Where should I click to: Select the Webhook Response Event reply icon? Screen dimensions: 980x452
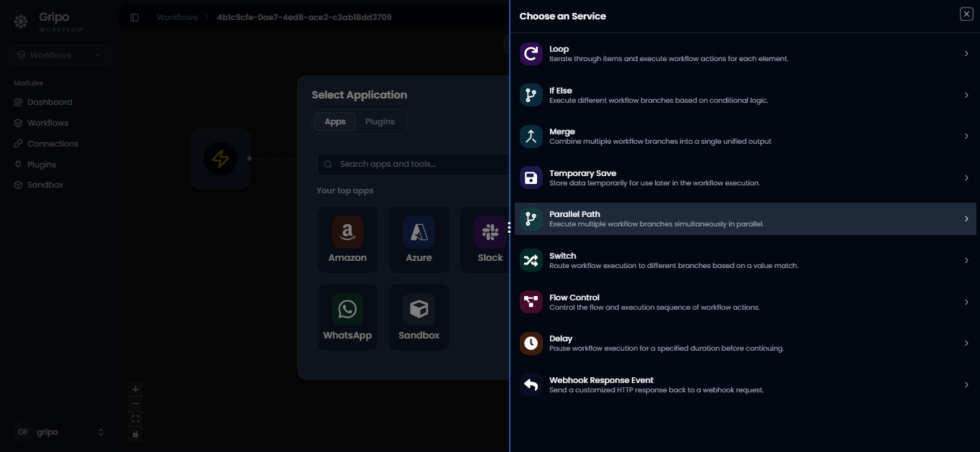pos(531,384)
